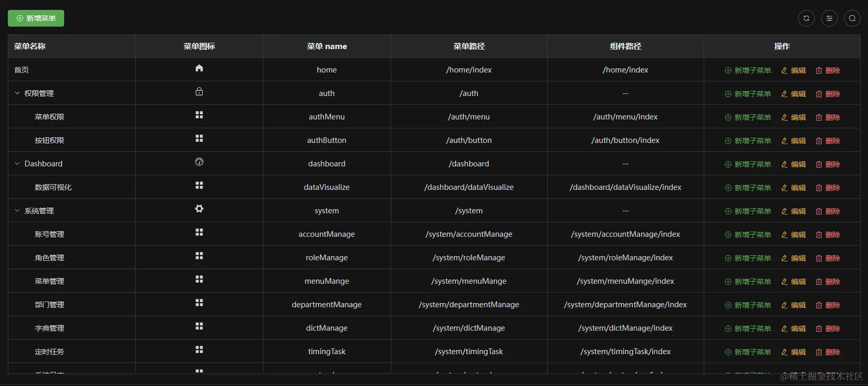Select the 数据可视化 menu name
The width and height of the screenshot is (868, 386).
click(53, 187)
